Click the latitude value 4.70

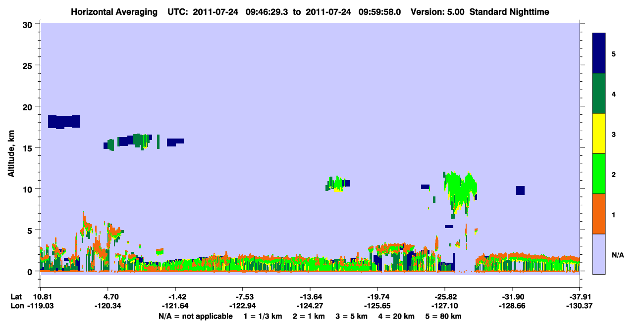coord(108,297)
